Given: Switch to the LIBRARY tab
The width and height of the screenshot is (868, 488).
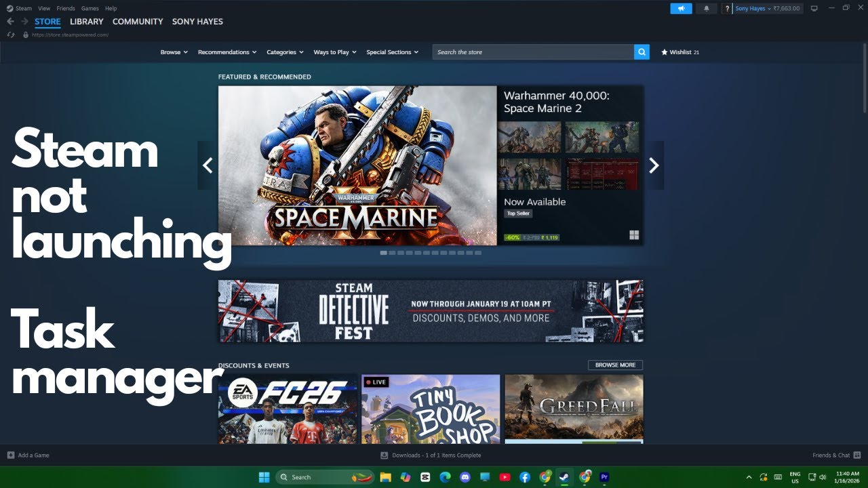Looking at the screenshot, I should point(87,22).
